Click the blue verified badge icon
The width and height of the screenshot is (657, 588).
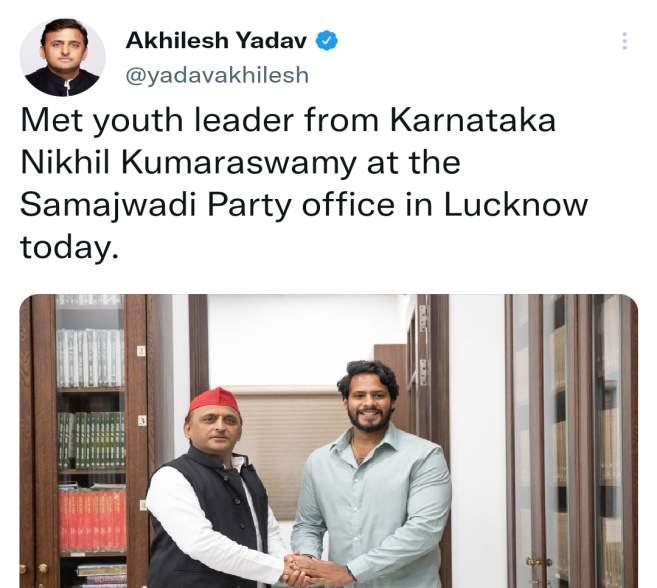[326, 41]
